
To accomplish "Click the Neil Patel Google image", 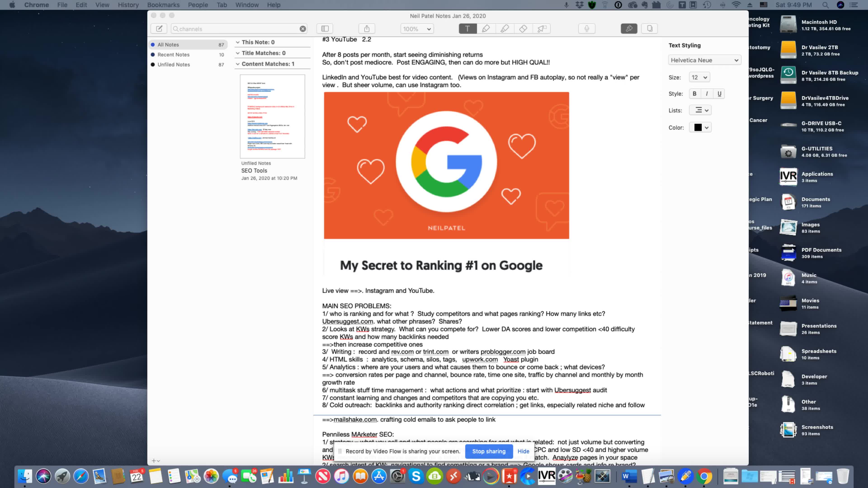I will 446,165.
